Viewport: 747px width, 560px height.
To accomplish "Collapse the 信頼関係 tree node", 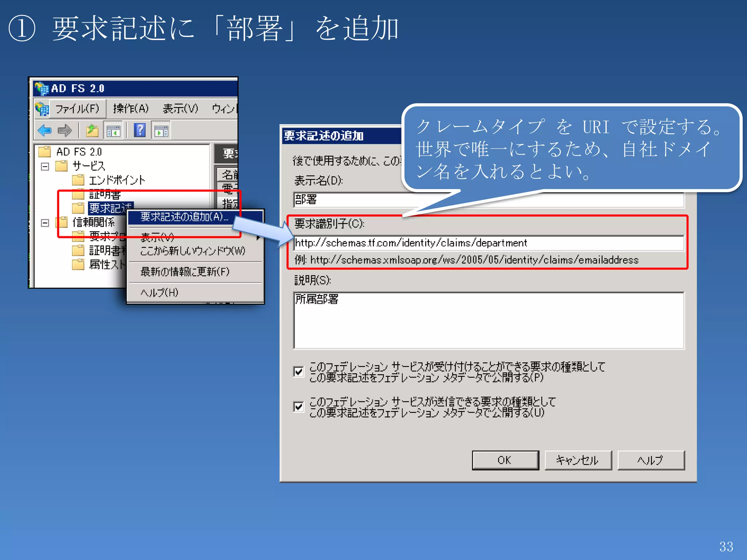I will (45, 223).
